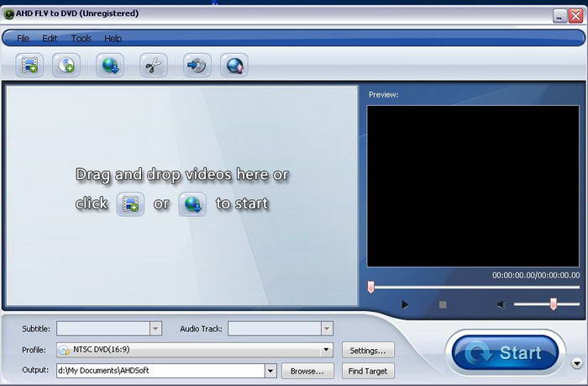This screenshot has width=588, height=386.
Task: Open the File menu
Action: 23,39
